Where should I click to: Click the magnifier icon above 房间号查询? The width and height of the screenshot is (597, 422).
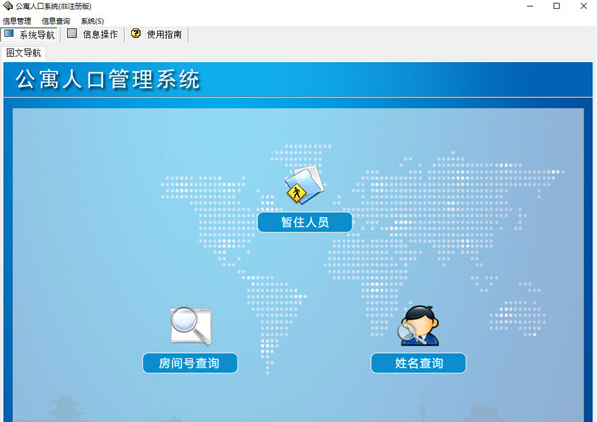coord(191,326)
